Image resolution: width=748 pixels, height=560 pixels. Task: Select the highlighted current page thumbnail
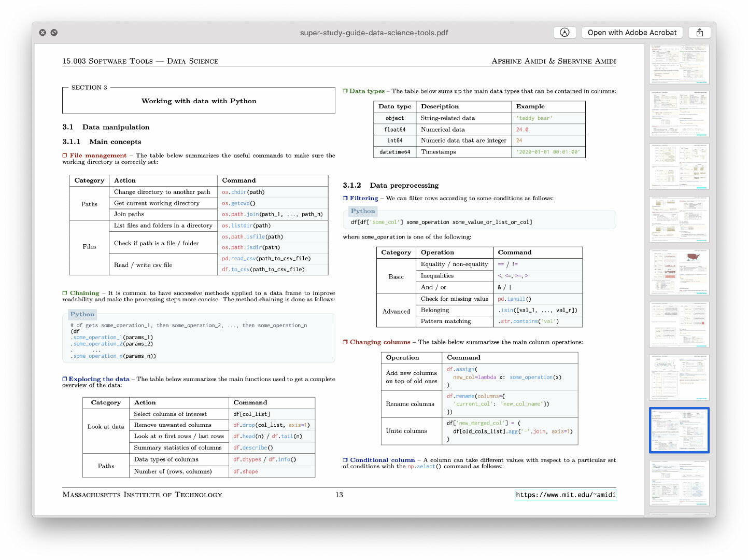679,430
